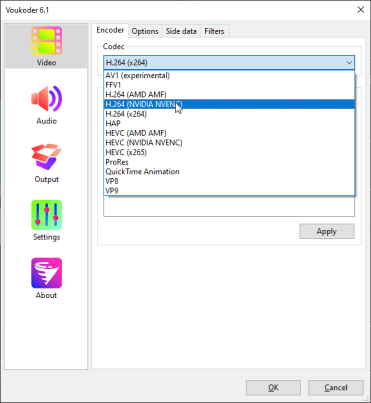
Task: Click the Cancel button
Action: click(336, 388)
